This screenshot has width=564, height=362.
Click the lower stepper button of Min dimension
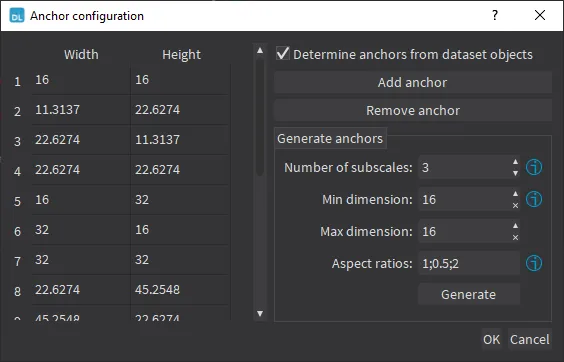515,205
